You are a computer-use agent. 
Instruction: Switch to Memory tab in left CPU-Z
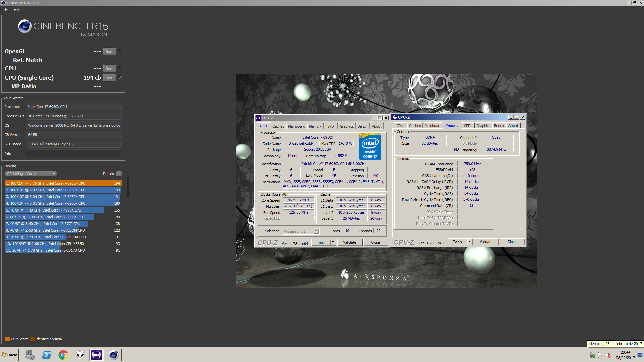point(315,126)
